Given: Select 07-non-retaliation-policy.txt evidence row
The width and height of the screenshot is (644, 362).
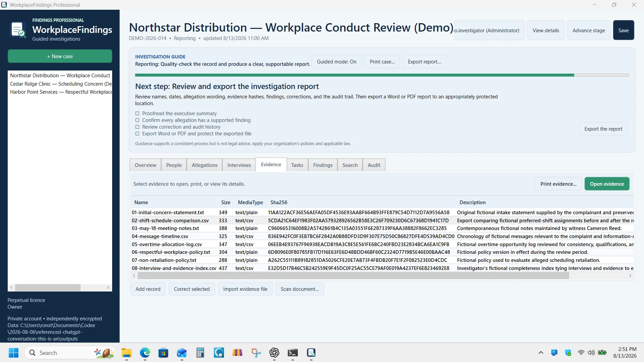Looking at the screenshot, I should tap(382, 260).
